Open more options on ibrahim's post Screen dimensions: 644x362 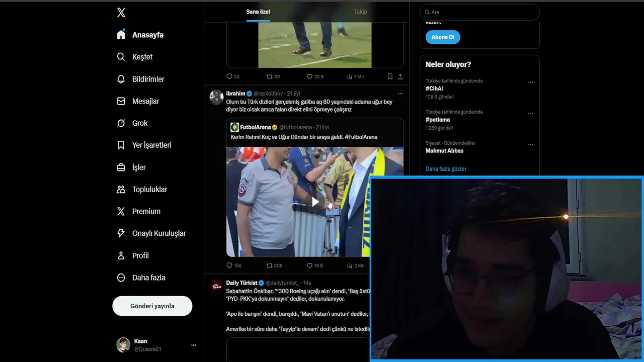click(x=400, y=94)
